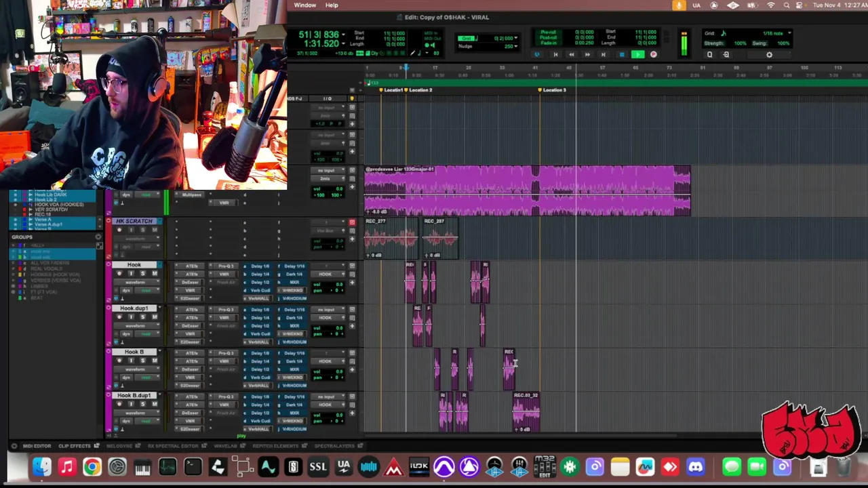
Task: Open the iLok License Manager Dock icon
Action: pos(419,467)
